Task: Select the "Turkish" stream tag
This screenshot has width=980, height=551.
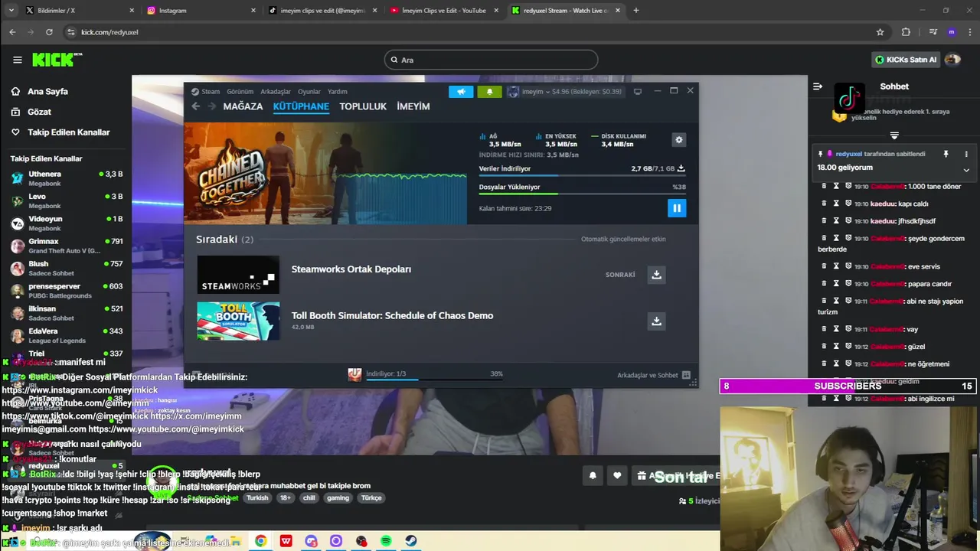Action: [x=257, y=497]
